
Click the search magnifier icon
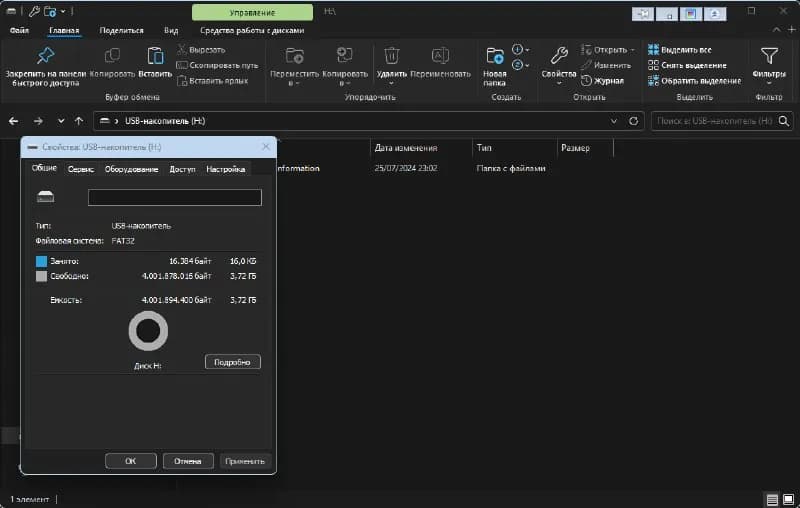(784, 121)
